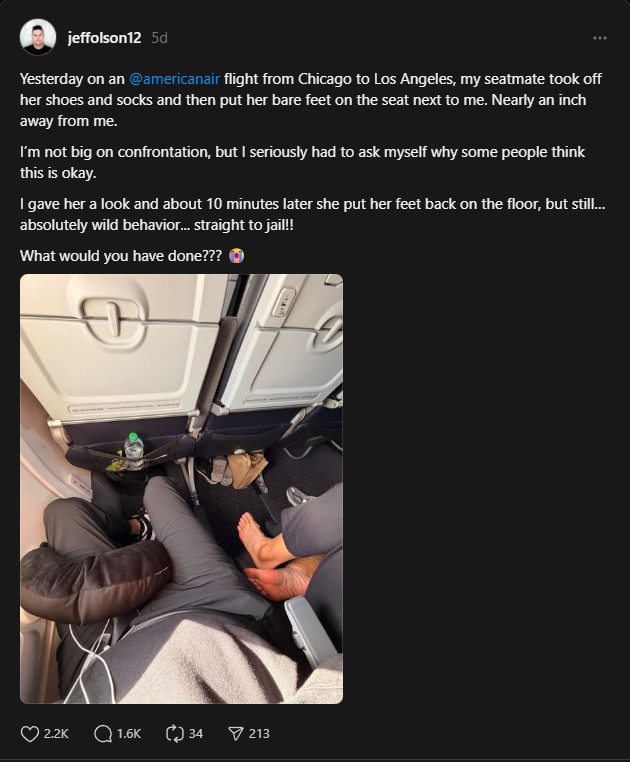Viewport: 630px width, 762px height.
Task: Click the 213 shares count
Action: (259, 733)
